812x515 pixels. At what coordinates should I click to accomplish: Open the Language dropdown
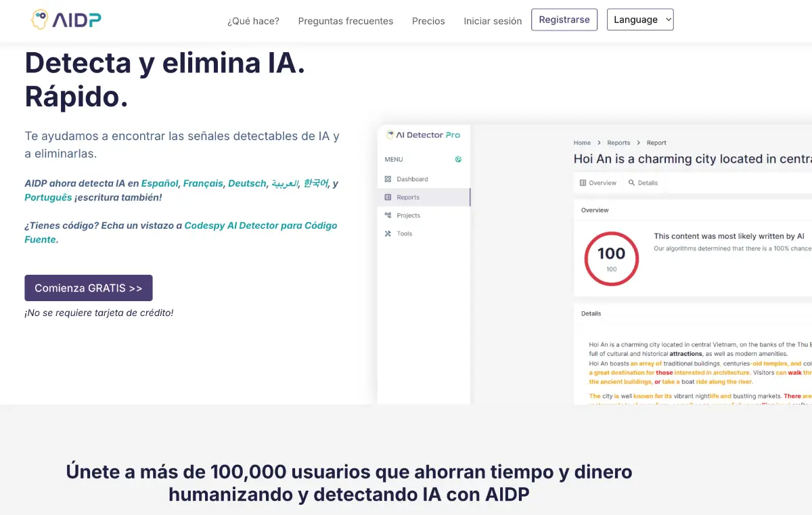640,20
